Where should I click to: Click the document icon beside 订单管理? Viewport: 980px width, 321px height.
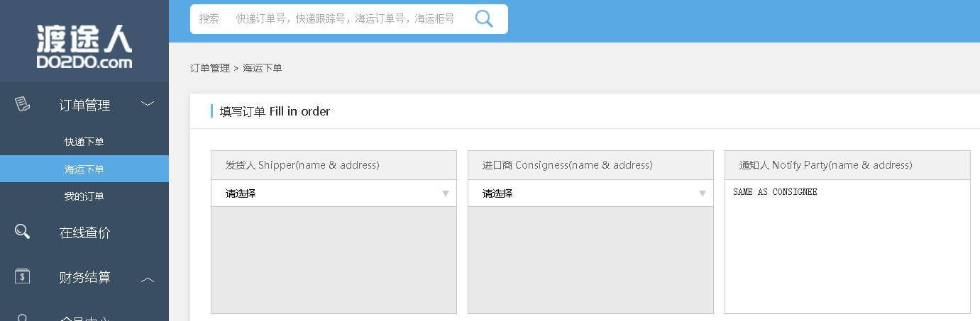click(x=23, y=105)
